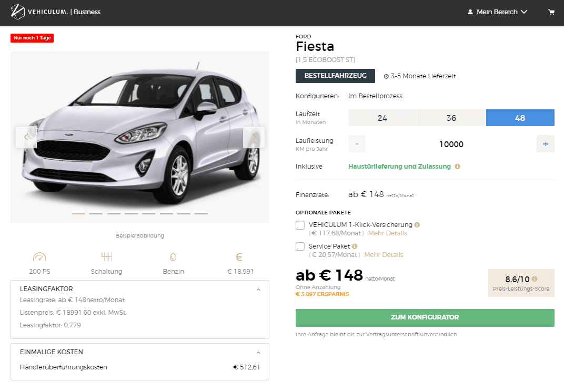Open Mehr Details for Versicherung
This screenshot has height=392, width=564.
tap(387, 233)
